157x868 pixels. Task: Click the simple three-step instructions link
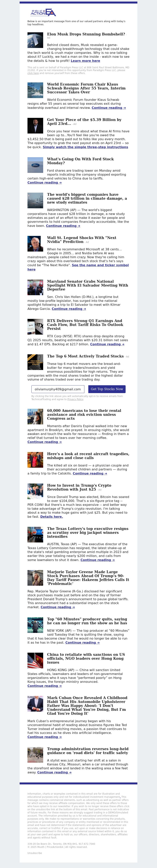point(85,147)
